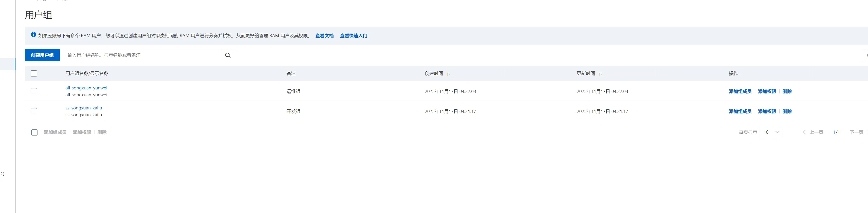Open the sz-songxuan-kaifa group link
The image size is (868, 213).
pos(84,108)
